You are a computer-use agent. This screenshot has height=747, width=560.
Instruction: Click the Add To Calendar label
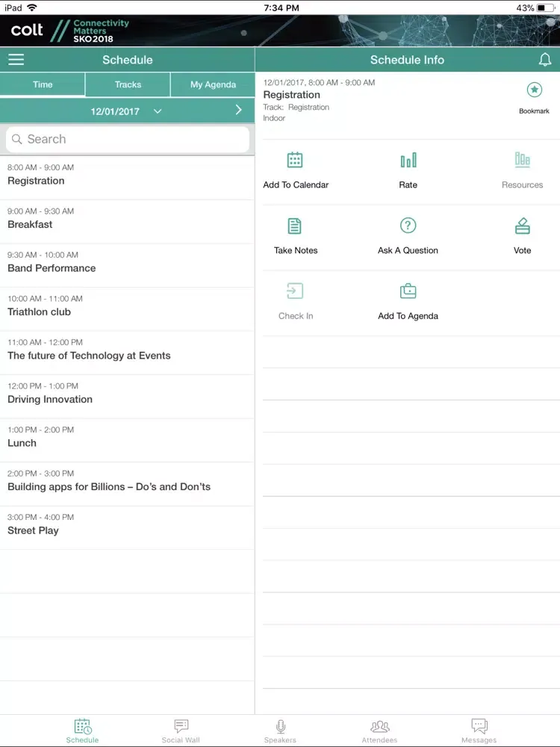pos(296,185)
